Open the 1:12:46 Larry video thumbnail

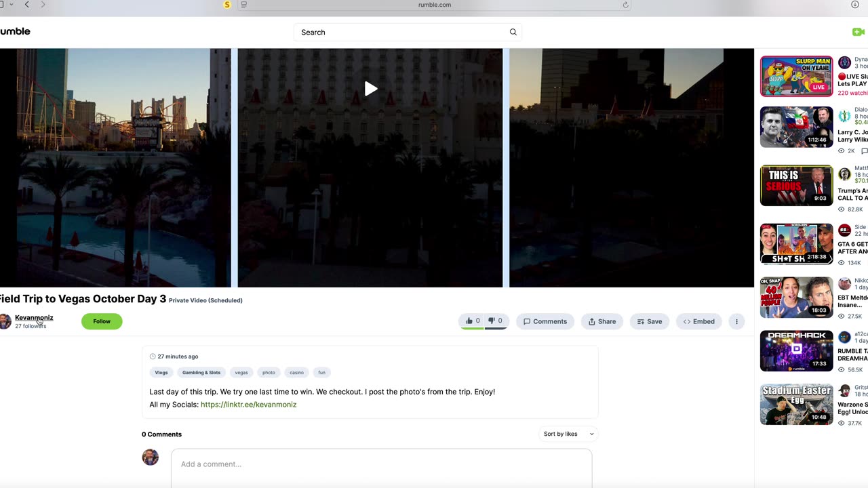click(x=797, y=127)
